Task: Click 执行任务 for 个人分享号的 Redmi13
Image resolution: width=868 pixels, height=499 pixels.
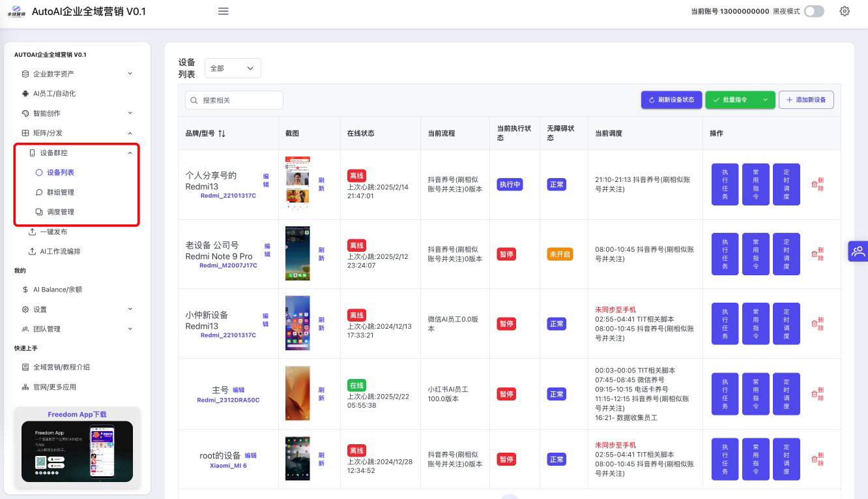Action: pos(725,185)
